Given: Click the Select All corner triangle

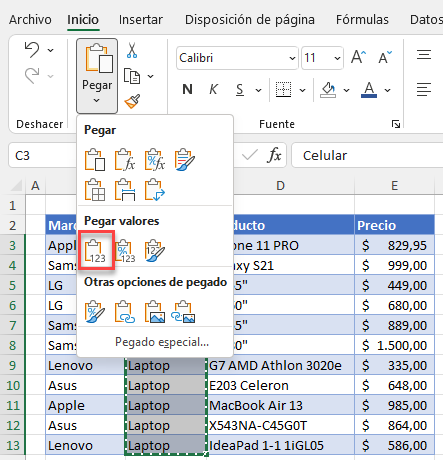Looking at the screenshot, I should 16,185.
